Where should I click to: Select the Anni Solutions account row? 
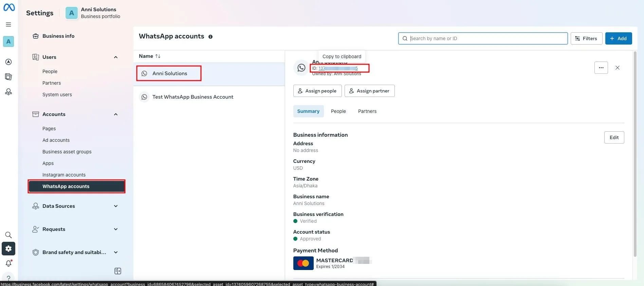[x=209, y=74]
